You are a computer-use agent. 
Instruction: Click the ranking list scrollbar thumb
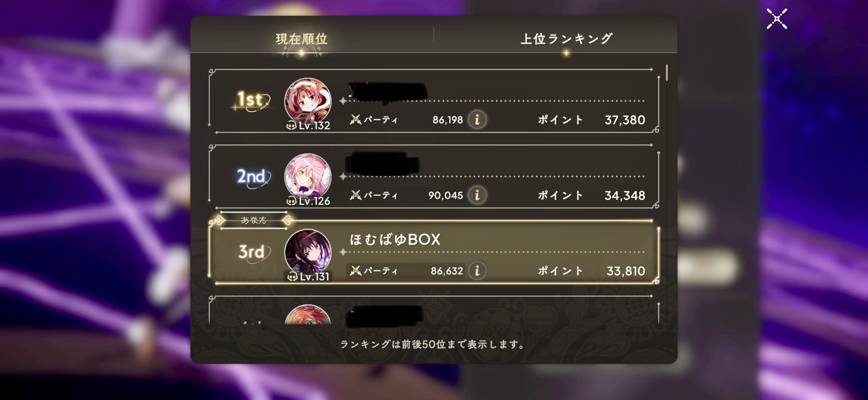click(x=667, y=73)
